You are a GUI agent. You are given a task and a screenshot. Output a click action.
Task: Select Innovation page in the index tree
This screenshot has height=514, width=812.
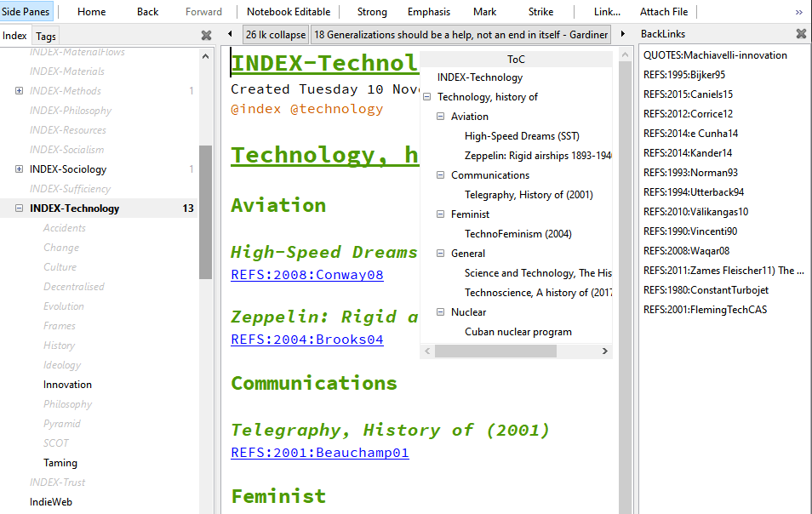pos(67,385)
